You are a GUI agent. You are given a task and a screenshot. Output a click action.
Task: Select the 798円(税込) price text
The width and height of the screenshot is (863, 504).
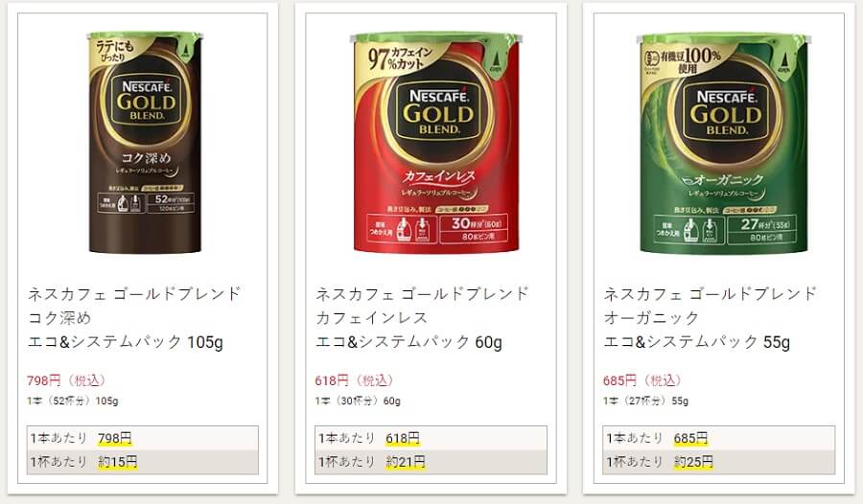pos(66,380)
